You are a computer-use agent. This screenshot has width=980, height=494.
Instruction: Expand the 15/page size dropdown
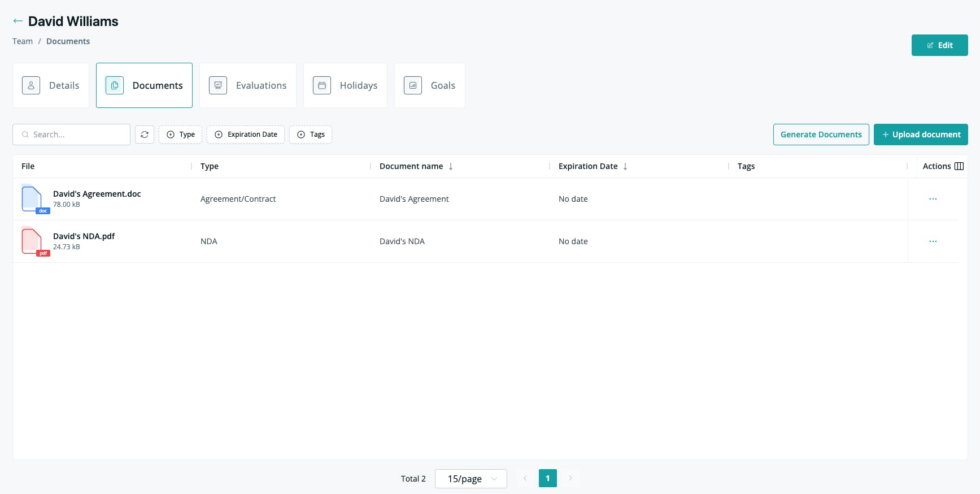tap(471, 479)
